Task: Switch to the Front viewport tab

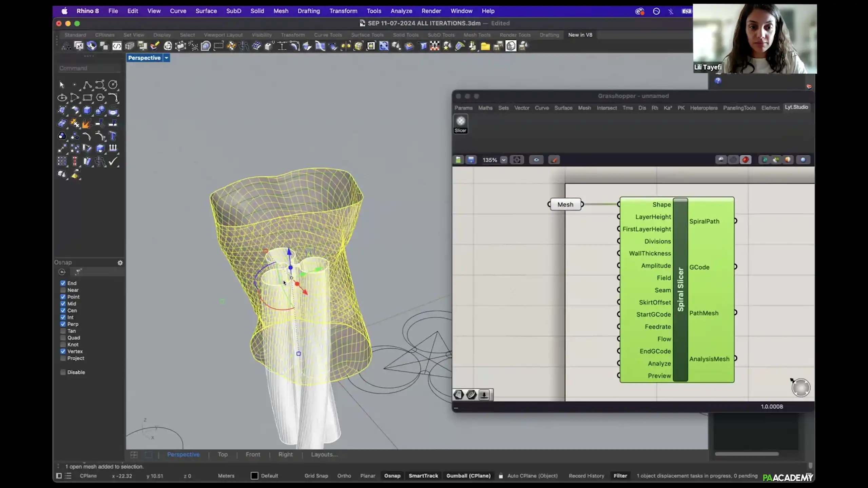Action: 253,454
